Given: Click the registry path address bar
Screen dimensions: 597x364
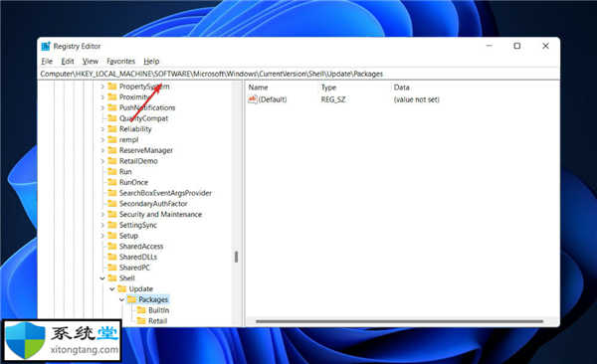Looking at the screenshot, I should point(298,74).
